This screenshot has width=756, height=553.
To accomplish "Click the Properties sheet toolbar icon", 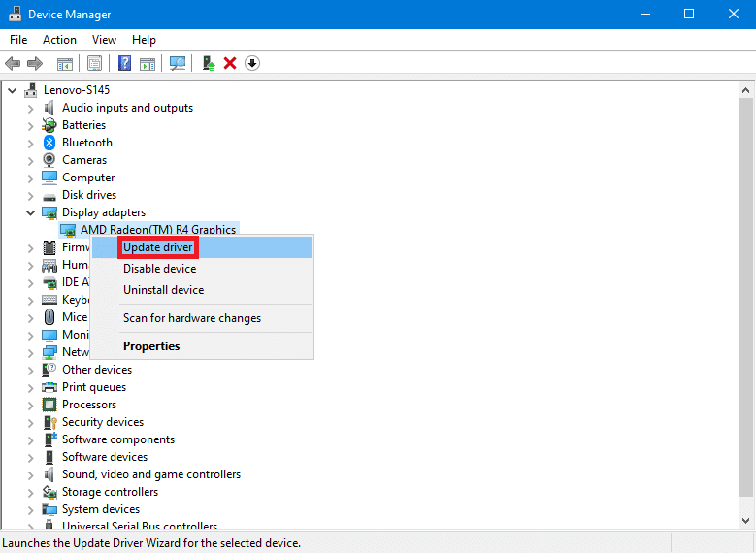I will (x=94, y=63).
